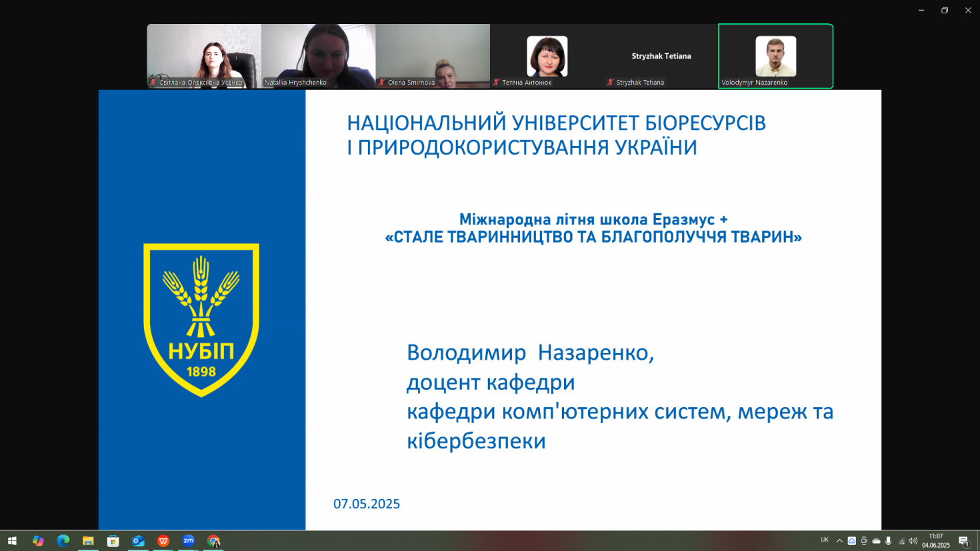The height and width of the screenshot is (551, 980).
Task: Change the UK input language indicator
Action: [x=825, y=540]
